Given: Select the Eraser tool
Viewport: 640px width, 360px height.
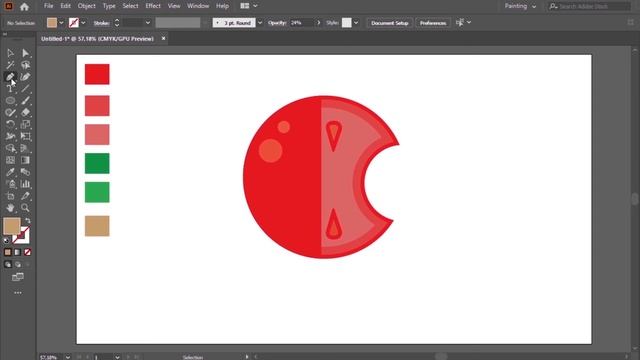Looking at the screenshot, I should (x=25, y=112).
